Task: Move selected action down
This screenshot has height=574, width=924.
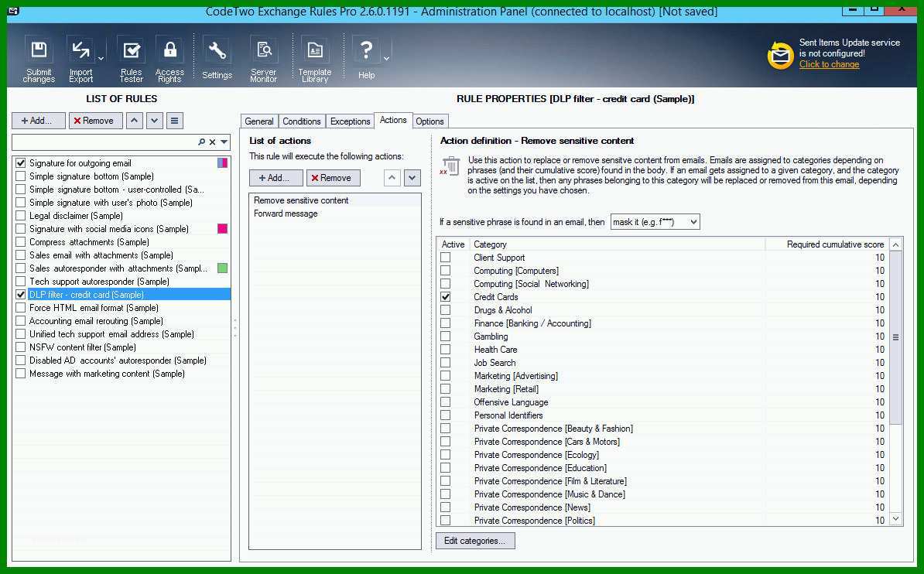Action: click(x=412, y=177)
